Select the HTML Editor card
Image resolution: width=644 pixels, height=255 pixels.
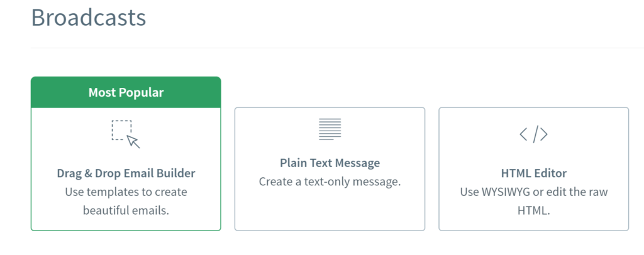[x=533, y=169]
